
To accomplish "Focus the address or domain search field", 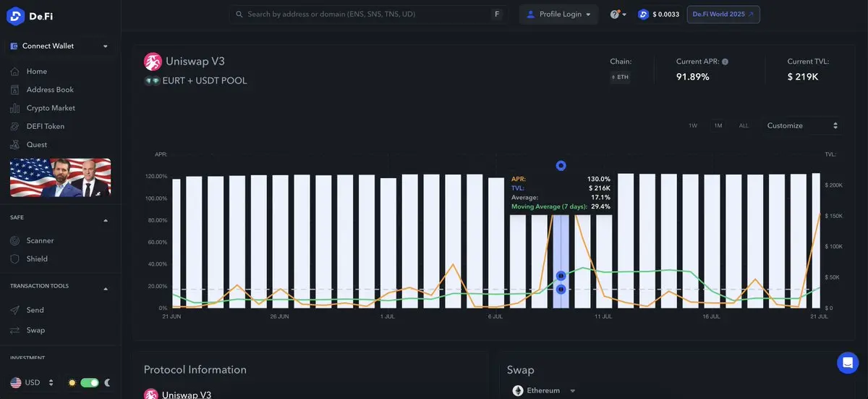I will pos(367,14).
